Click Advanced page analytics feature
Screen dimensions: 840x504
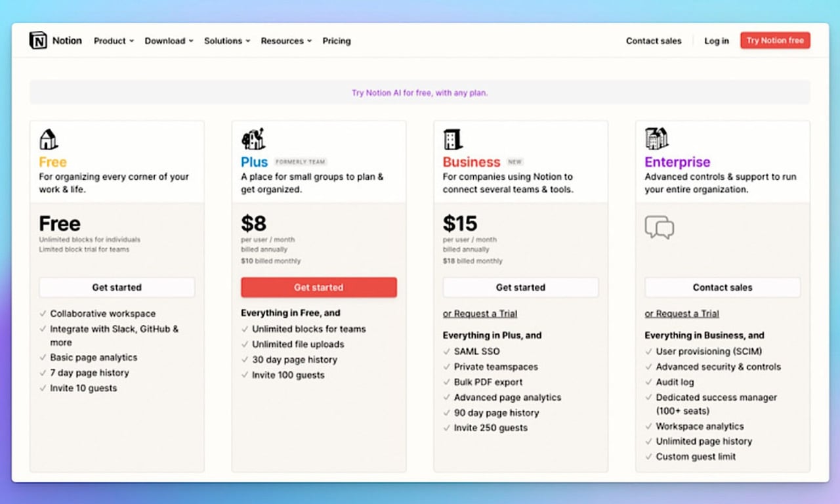508,397
